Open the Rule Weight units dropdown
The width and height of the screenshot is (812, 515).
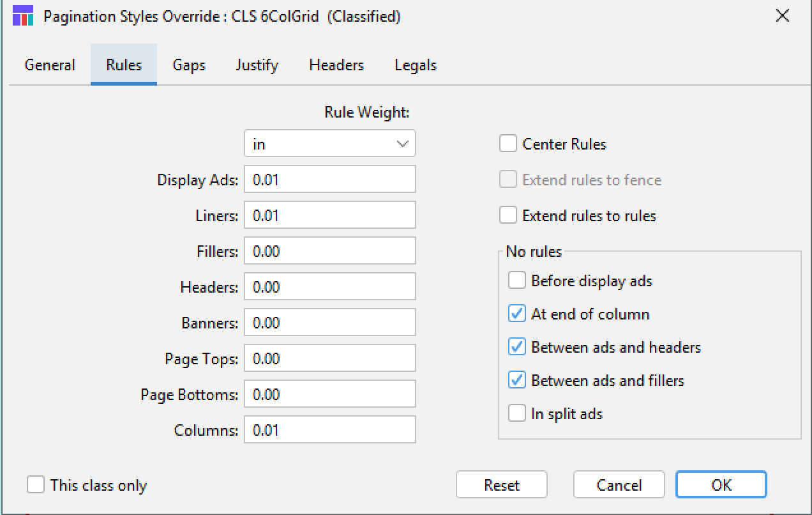pos(329,144)
